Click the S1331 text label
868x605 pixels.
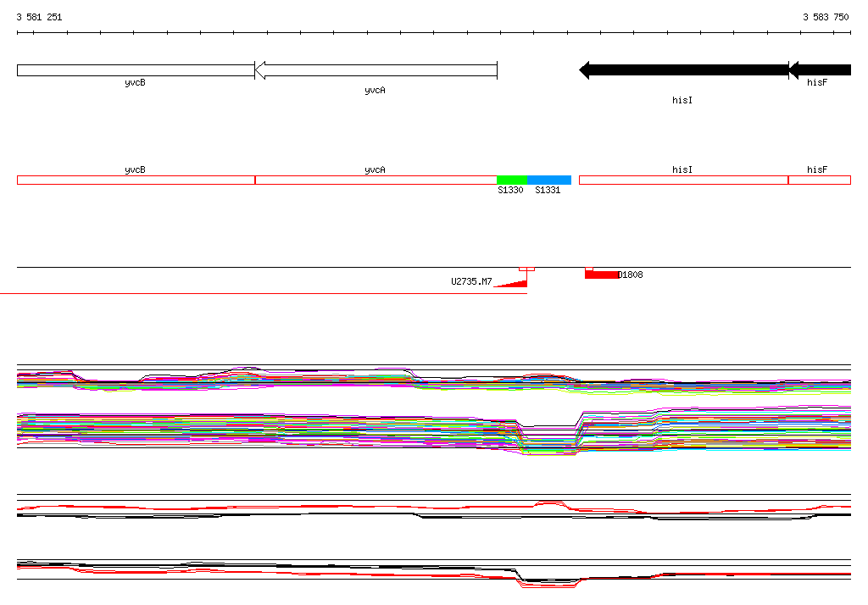548,191
